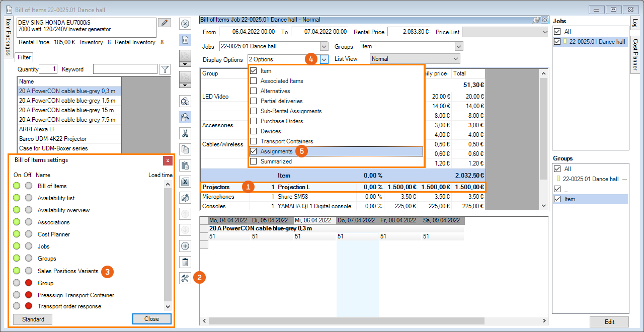This screenshot has height=332, width=644.
Task: Click the Keyword input field
Action: pyautogui.click(x=125, y=69)
